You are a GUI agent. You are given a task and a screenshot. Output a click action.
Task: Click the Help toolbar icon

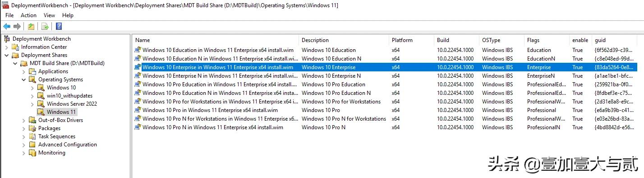[59, 26]
